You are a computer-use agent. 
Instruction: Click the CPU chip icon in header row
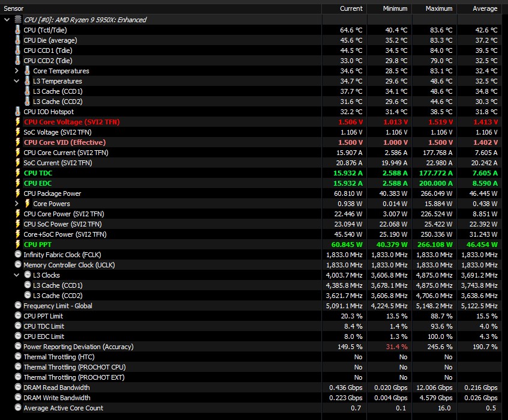pyautogui.click(x=18, y=20)
